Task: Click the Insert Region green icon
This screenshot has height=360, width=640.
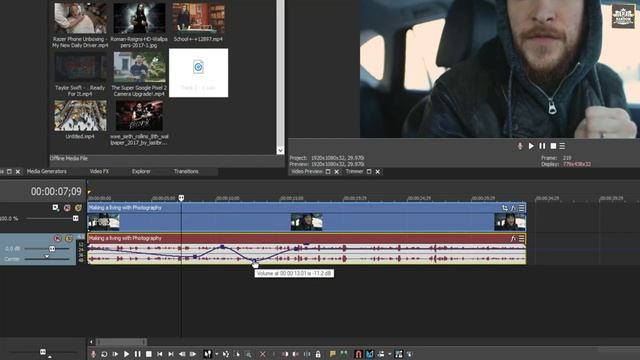Action: click(344, 354)
